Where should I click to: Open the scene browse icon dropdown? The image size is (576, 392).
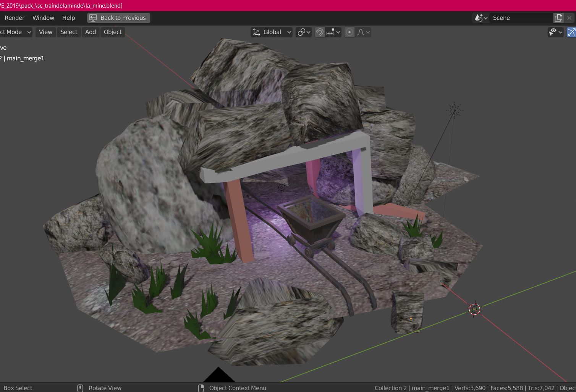pos(481,18)
